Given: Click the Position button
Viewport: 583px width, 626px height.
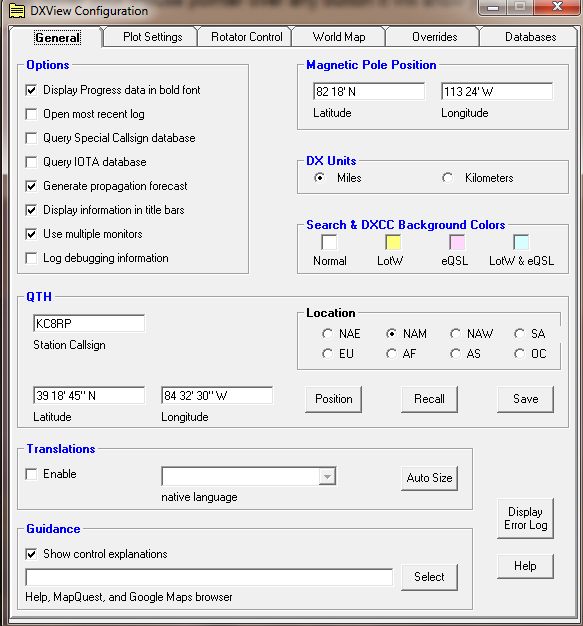Looking at the screenshot, I should point(333,399).
